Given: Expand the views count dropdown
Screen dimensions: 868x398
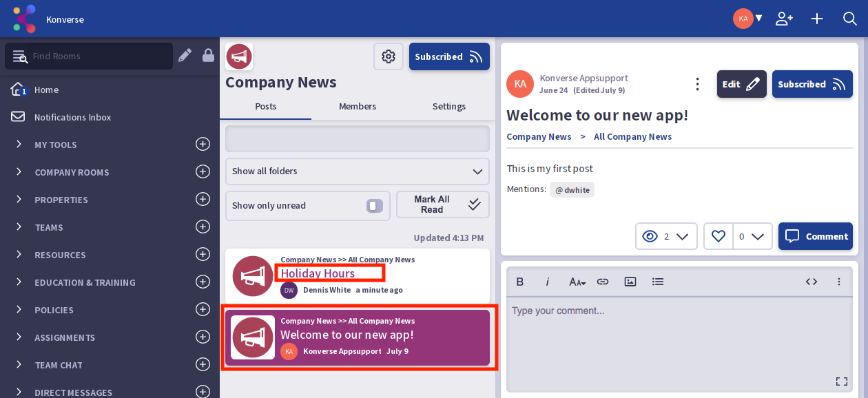Looking at the screenshot, I should tap(683, 236).
